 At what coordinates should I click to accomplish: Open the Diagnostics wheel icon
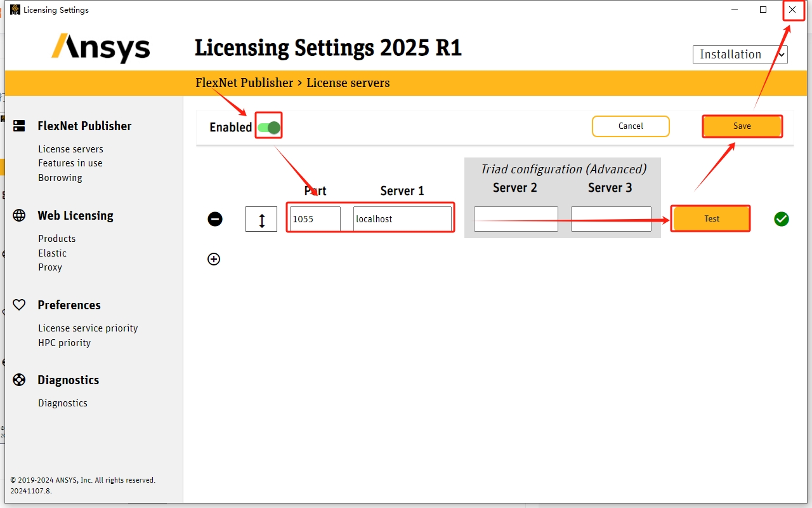point(18,380)
